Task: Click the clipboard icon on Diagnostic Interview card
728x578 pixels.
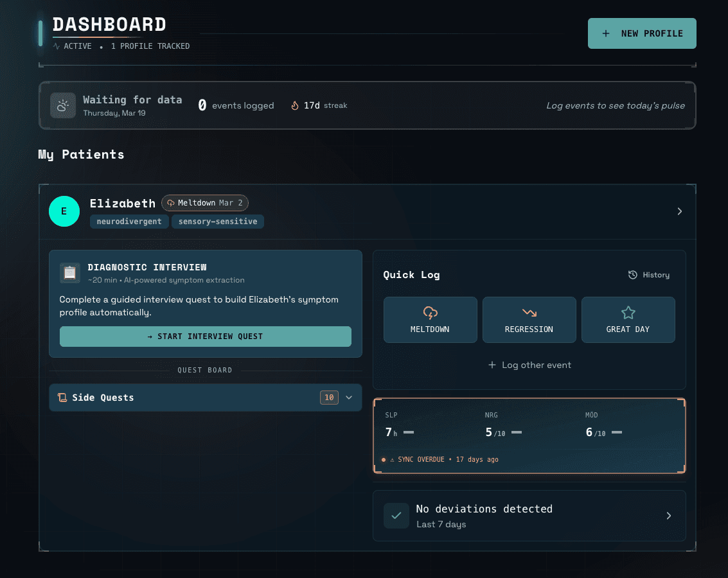Action: pos(69,273)
